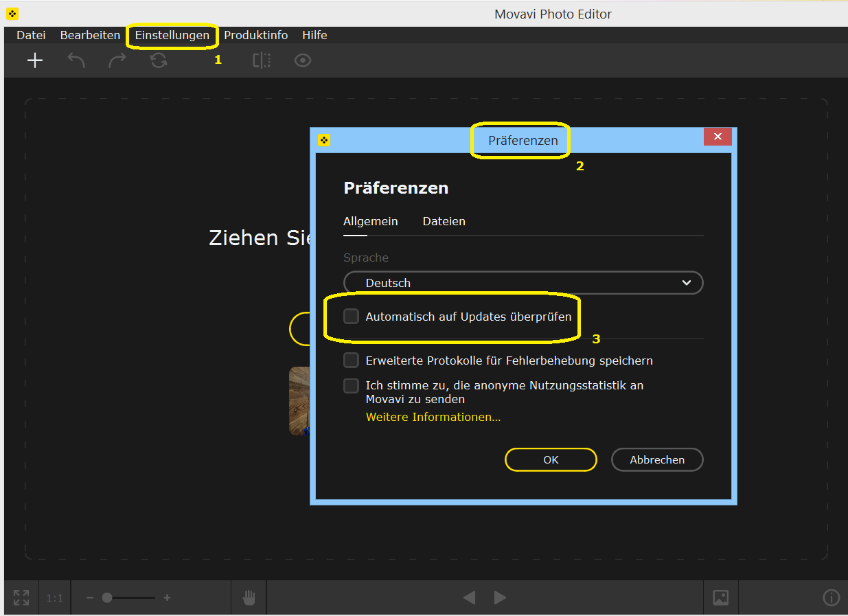848x616 pixels.
Task: Go to the next image arrow
Action: coord(501,598)
